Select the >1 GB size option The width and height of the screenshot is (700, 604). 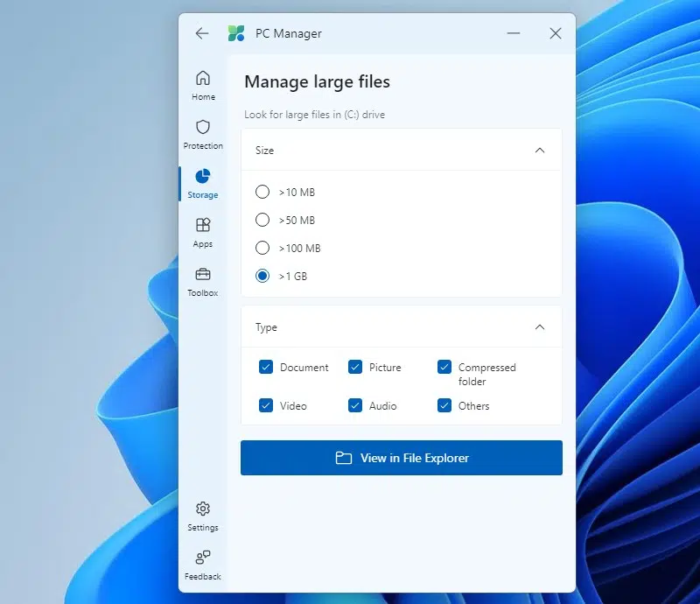262,276
